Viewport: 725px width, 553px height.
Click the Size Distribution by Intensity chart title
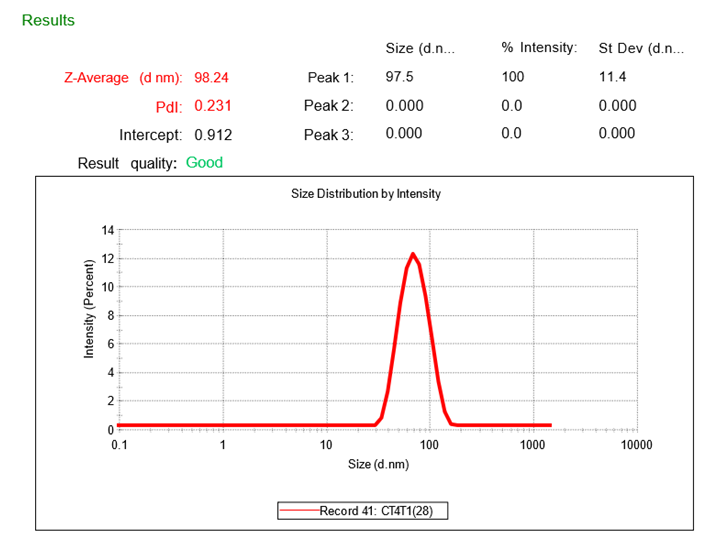click(365, 194)
